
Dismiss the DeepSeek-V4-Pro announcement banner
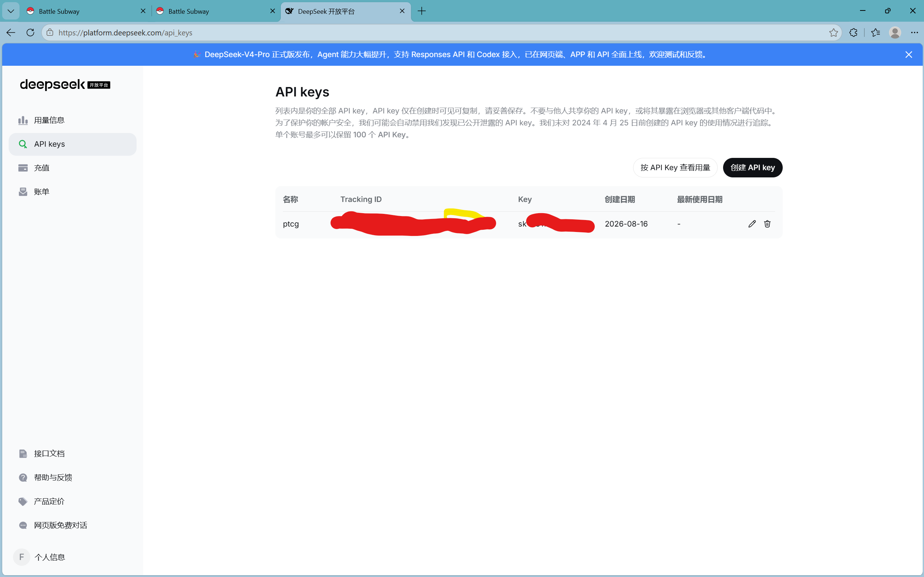pos(909,55)
